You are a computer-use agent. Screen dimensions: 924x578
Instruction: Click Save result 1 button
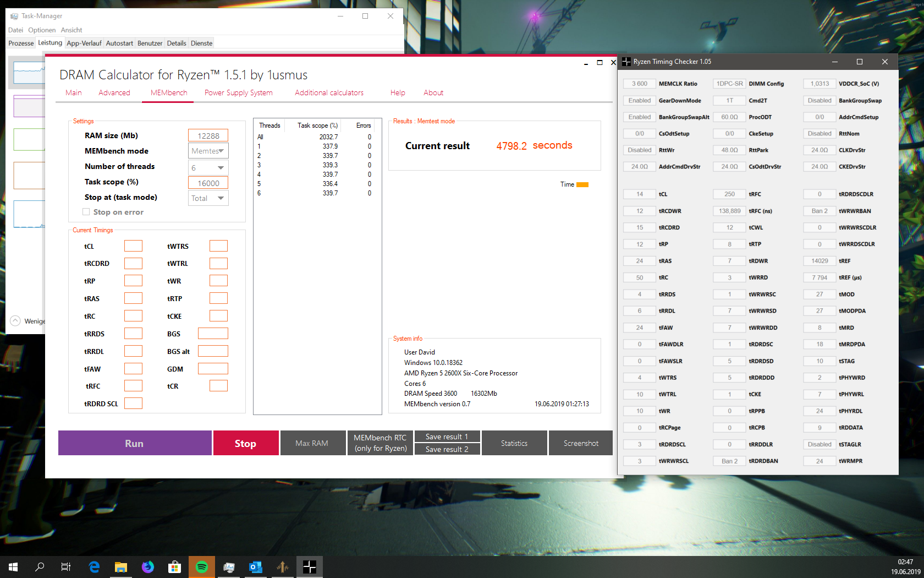(447, 437)
